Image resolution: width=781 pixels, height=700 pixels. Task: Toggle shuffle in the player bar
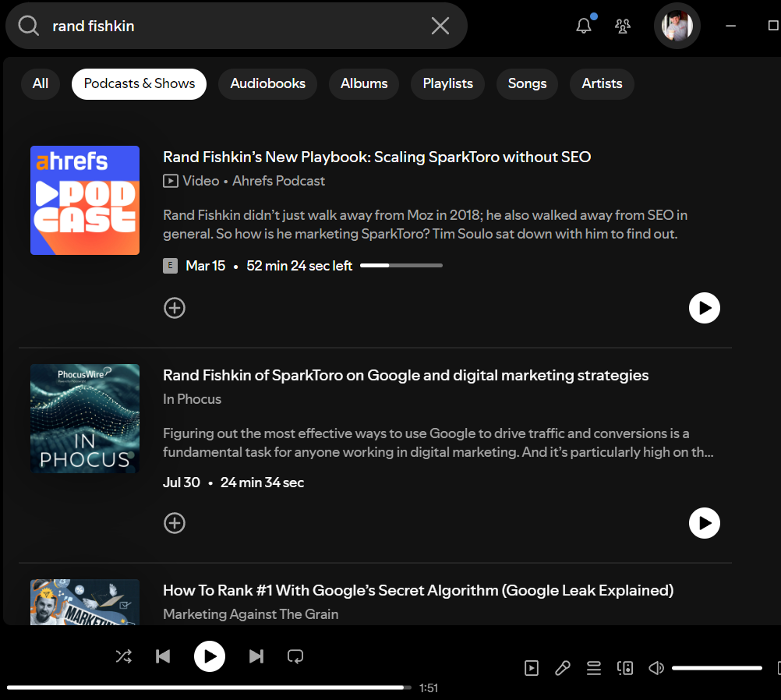click(x=123, y=656)
